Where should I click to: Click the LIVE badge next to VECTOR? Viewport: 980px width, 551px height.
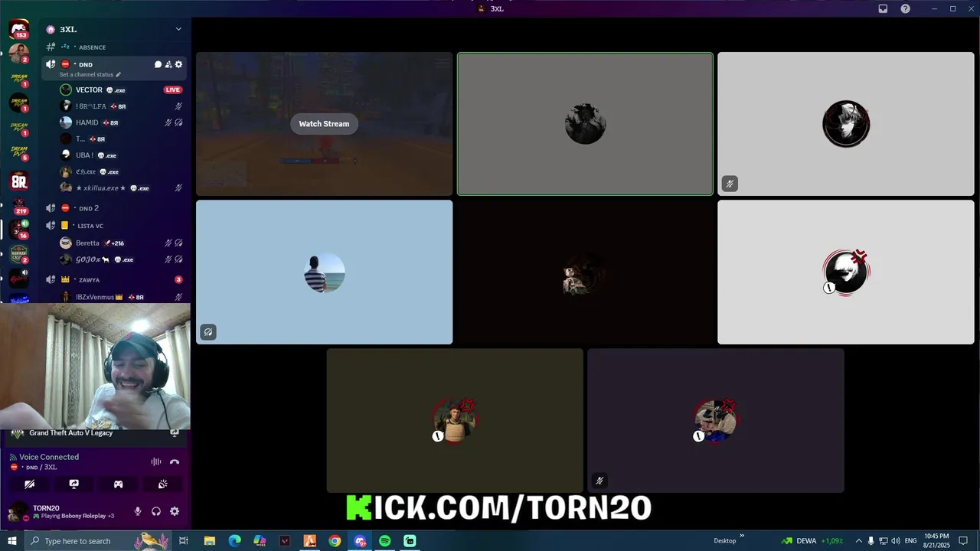173,90
